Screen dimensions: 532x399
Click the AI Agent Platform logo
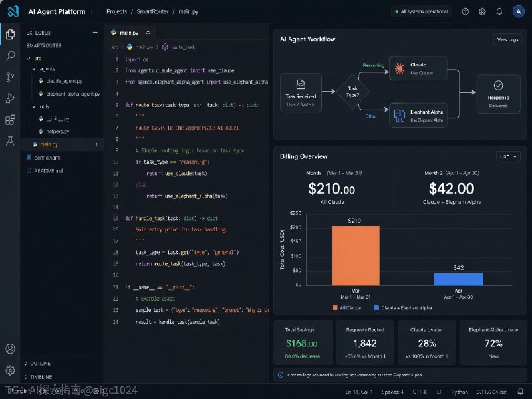(x=13, y=11)
